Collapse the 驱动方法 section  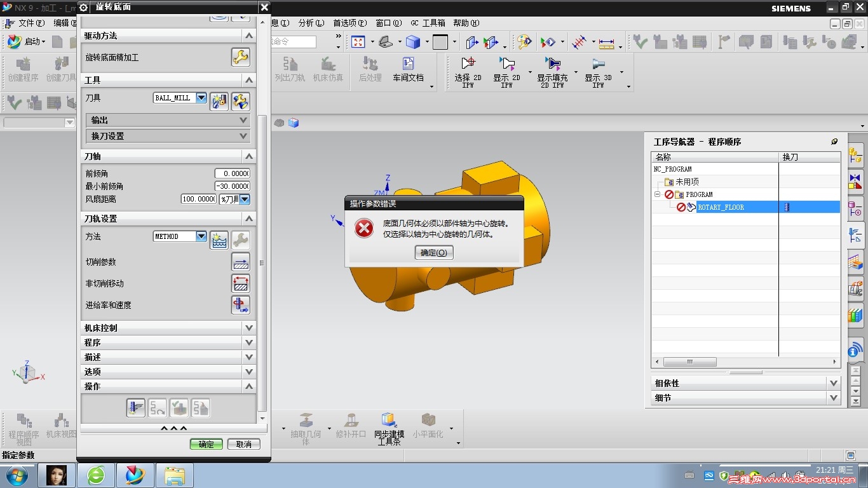tap(168, 36)
